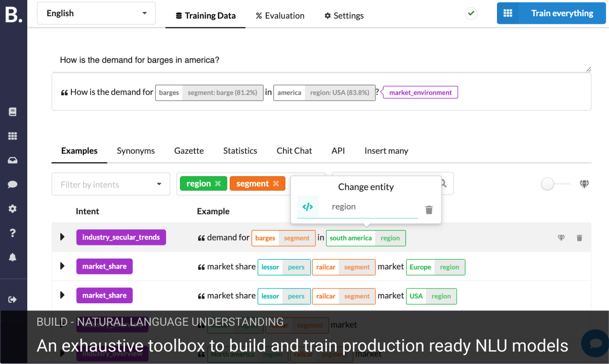This screenshot has width=609, height=364.
Task: Open the English language dropdown
Action: point(96,13)
